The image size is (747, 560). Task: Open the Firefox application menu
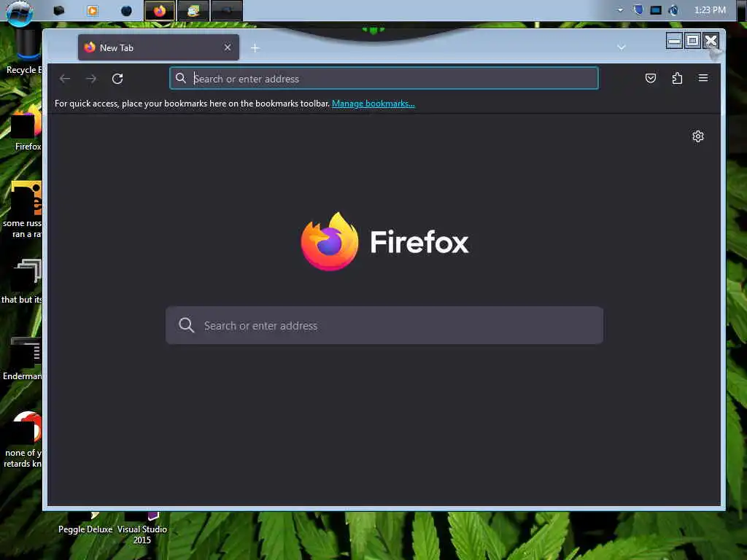pos(703,78)
